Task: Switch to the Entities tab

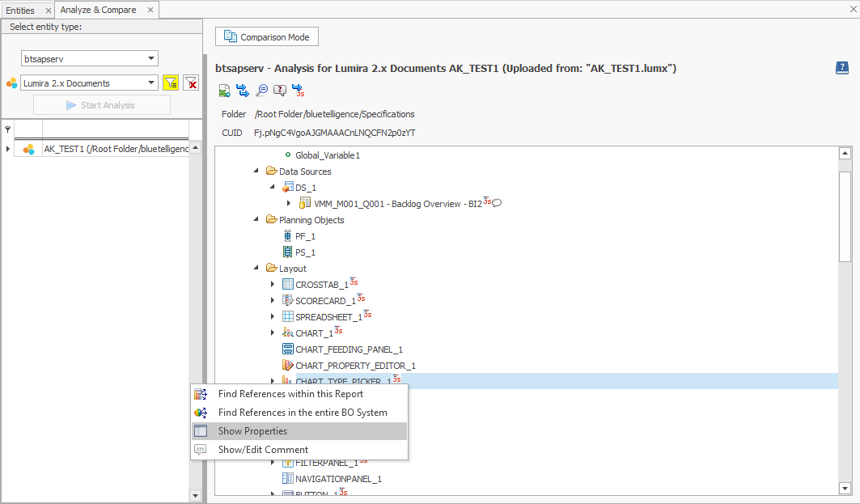Action: coord(21,11)
